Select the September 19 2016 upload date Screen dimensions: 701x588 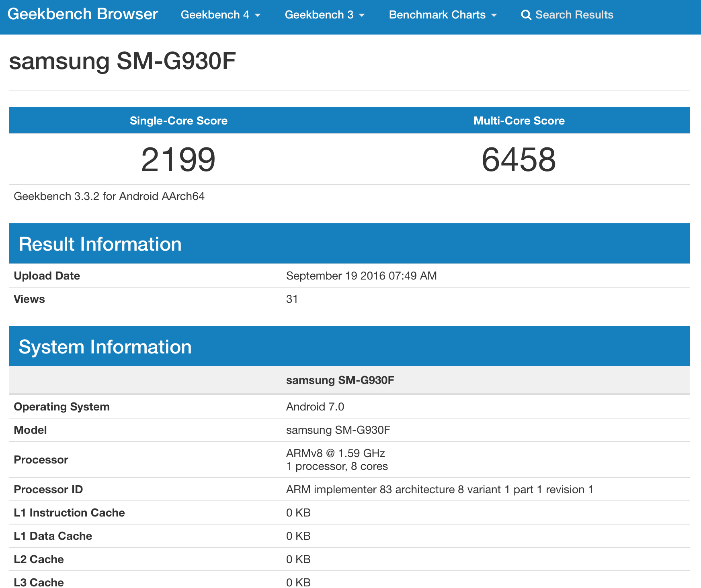(x=361, y=276)
